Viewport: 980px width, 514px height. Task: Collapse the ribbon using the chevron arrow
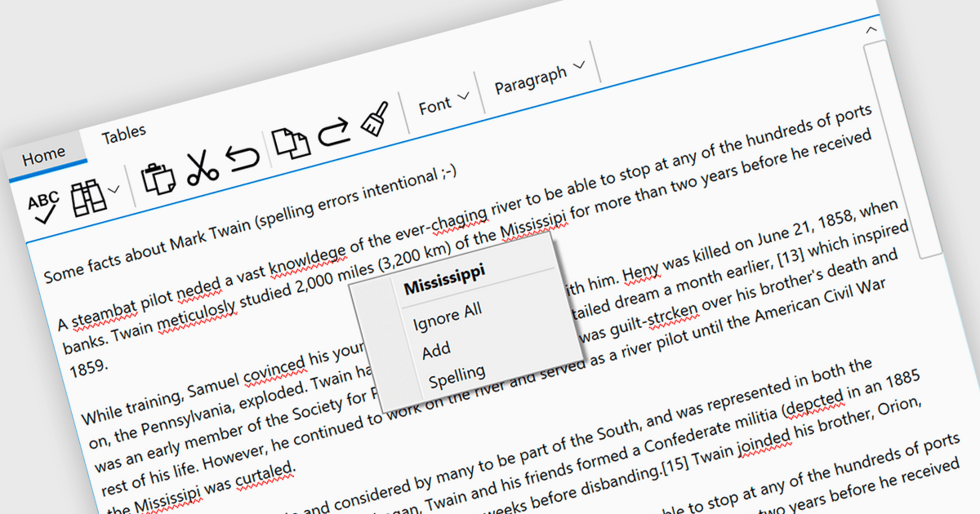871,29
